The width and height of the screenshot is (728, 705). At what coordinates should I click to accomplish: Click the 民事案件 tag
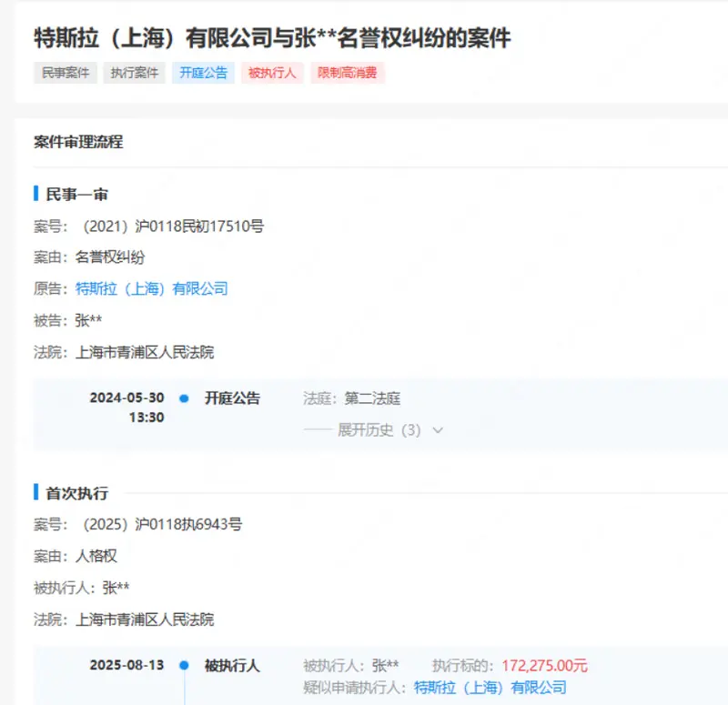click(x=65, y=73)
